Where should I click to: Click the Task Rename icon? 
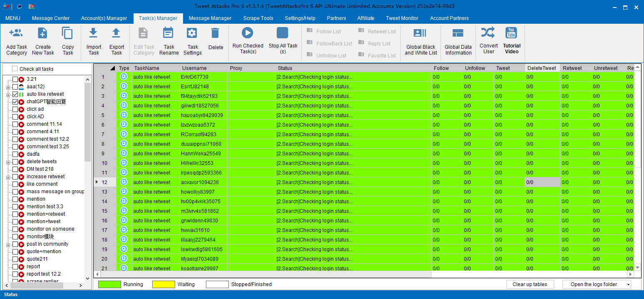(168, 33)
